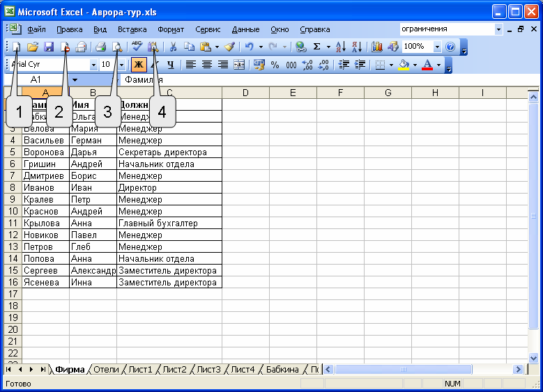Open the font size dropdown
The width and height of the screenshot is (543, 392).
coord(121,65)
